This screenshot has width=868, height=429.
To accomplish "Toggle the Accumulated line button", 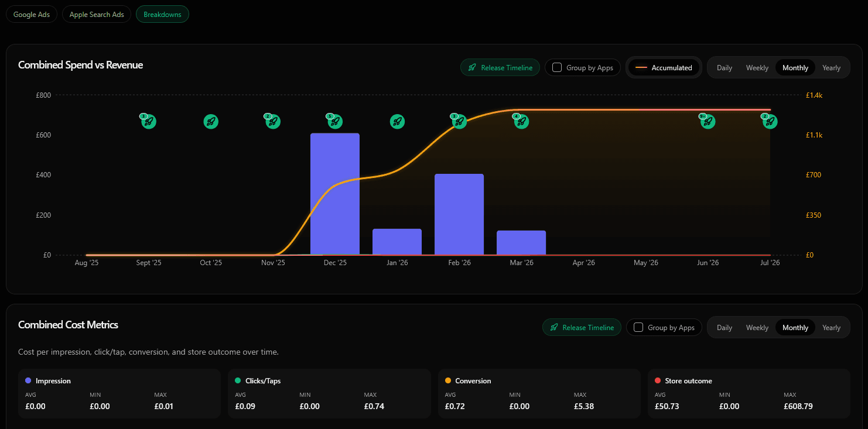I will [664, 68].
